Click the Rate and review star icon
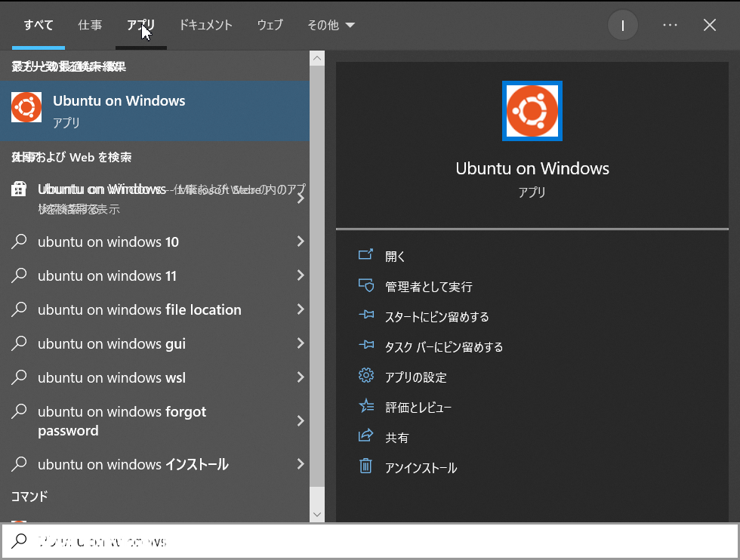 pyautogui.click(x=366, y=407)
